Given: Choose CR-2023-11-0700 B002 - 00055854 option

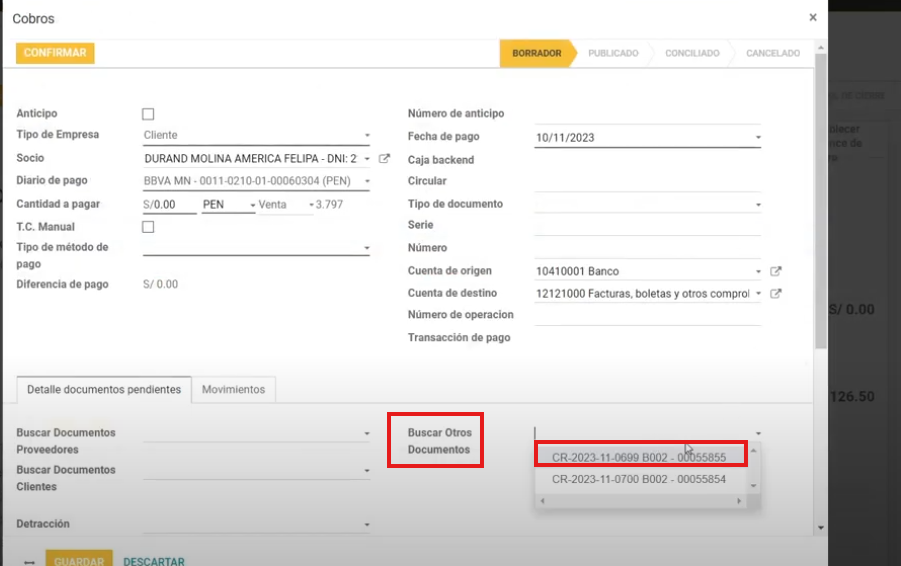Looking at the screenshot, I should click(641, 479).
